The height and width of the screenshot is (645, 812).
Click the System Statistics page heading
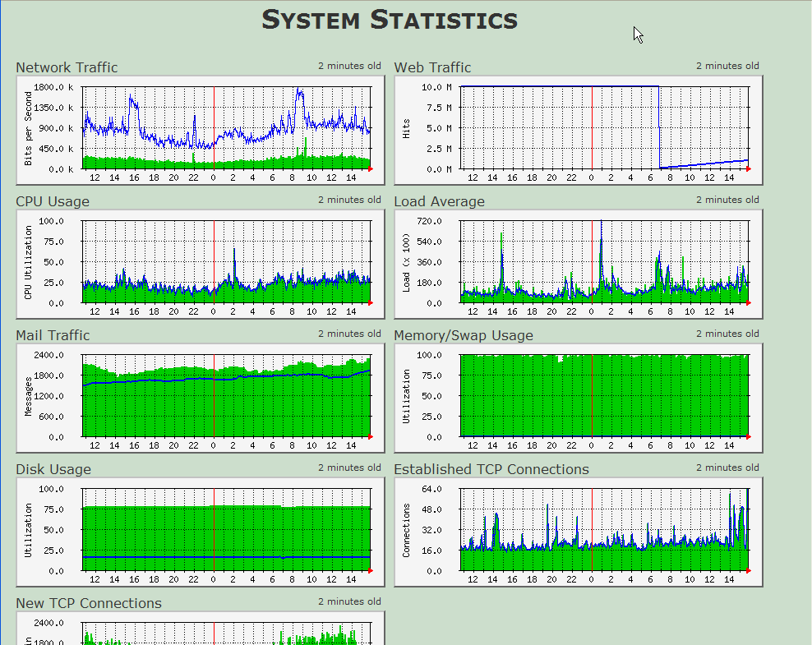pos(390,20)
